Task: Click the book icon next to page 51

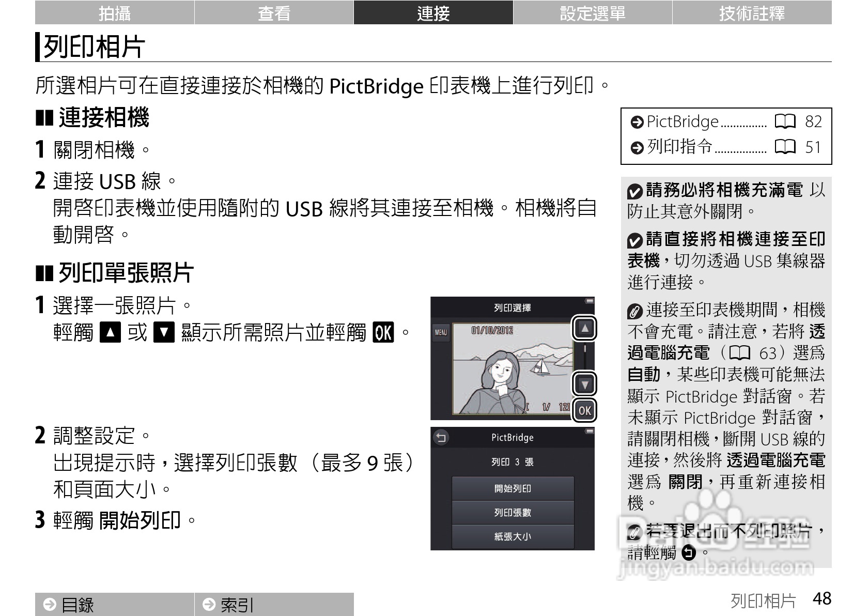Action: coord(785,147)
